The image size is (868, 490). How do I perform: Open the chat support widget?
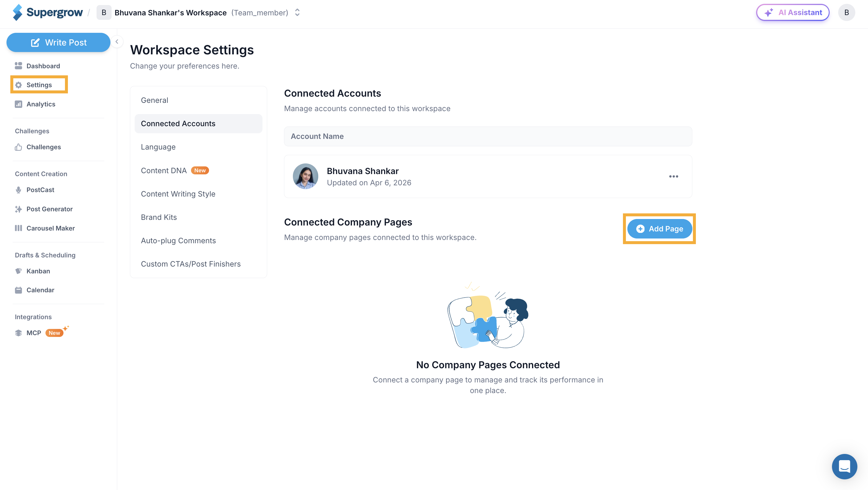[844, 466]
